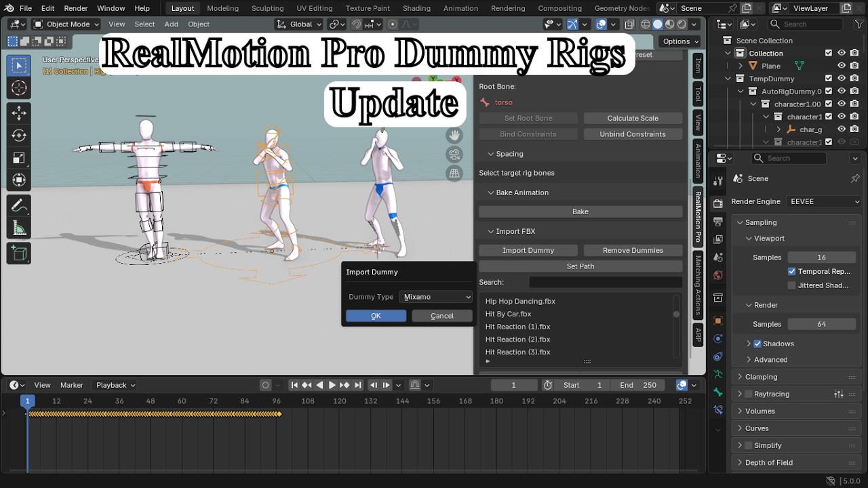Viewport: 868px width, 488px height.
Task: Hide the TempDummy collection
Action: pyautogui.click(x=842, y=79)
